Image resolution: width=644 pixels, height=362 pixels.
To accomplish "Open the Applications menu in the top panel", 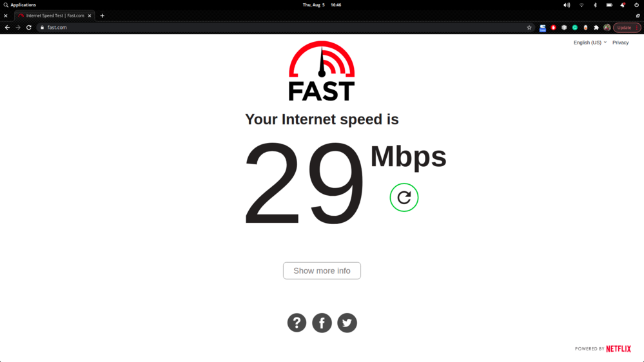I will (20, 5).
